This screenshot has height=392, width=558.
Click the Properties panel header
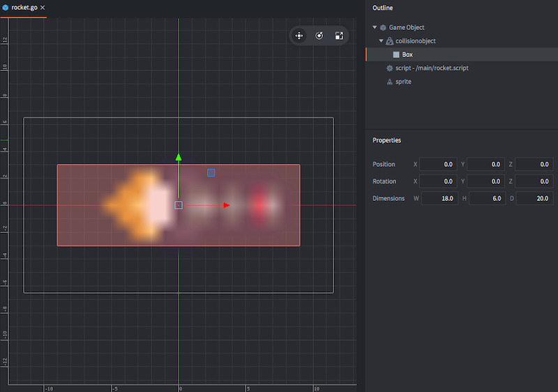[387, 140]
